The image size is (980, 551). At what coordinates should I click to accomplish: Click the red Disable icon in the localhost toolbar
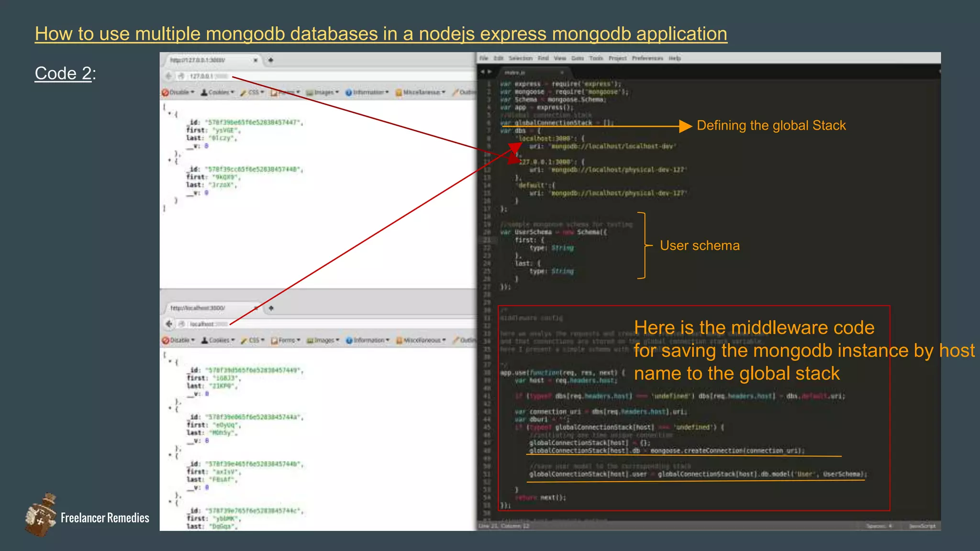166,341
